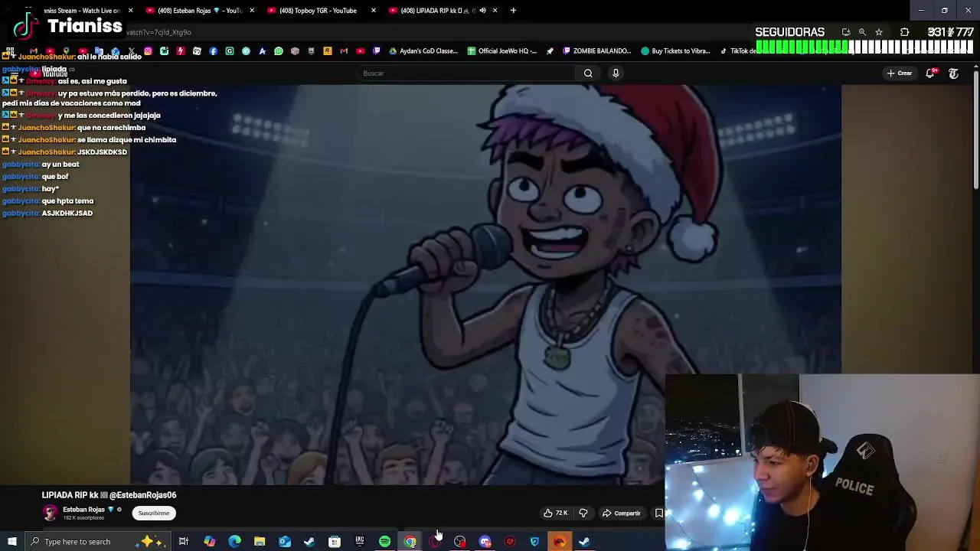This screenshot has width=980, height=551.
Task: Click chat message 'ay un beat'
Action: point(60,165)
